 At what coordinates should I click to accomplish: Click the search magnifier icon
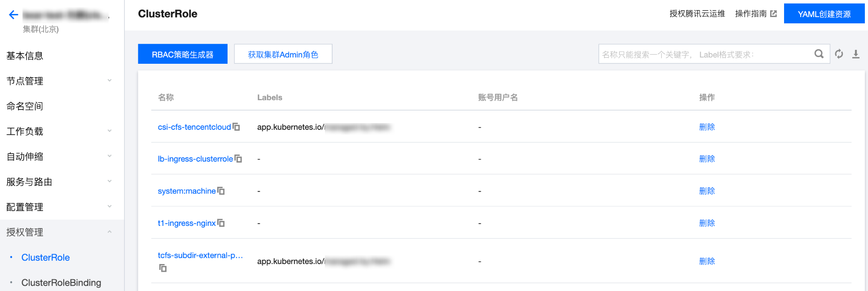819,54
